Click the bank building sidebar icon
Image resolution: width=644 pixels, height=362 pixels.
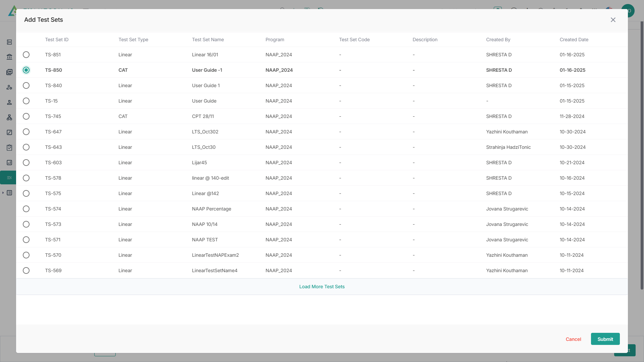pyautogui.click(x=9, y=57)
